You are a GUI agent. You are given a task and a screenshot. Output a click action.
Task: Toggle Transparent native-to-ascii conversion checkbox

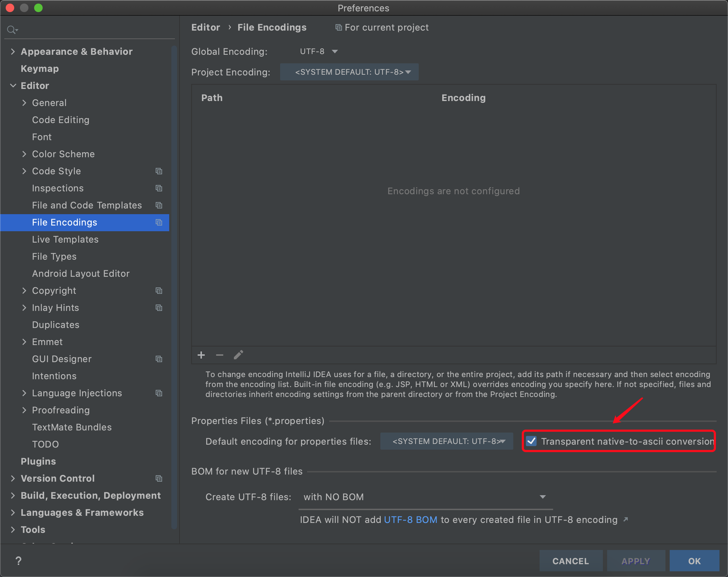tap(531, 441)
